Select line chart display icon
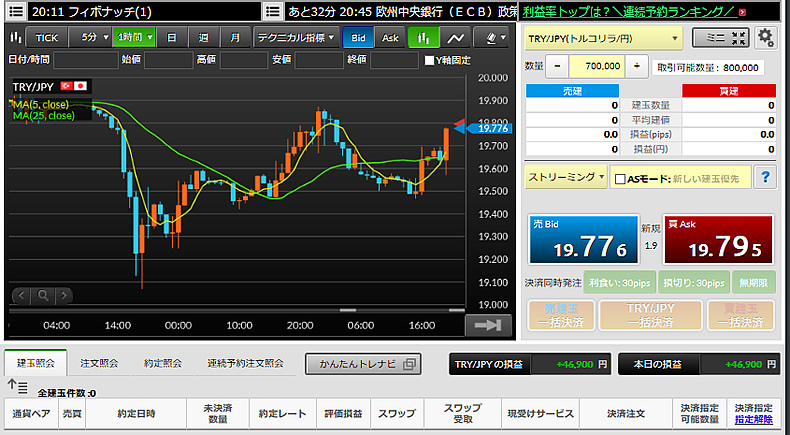Screen dimensions: 790x435 pos(455,37)
